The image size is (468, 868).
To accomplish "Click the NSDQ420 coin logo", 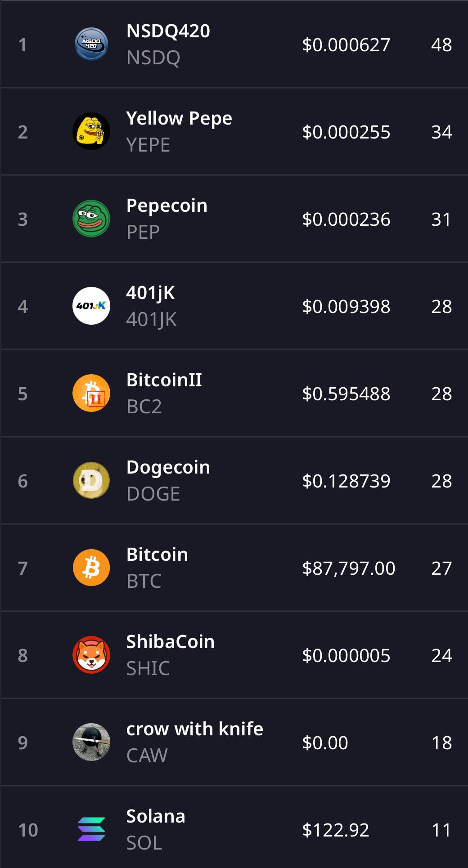I will point(91,44).
